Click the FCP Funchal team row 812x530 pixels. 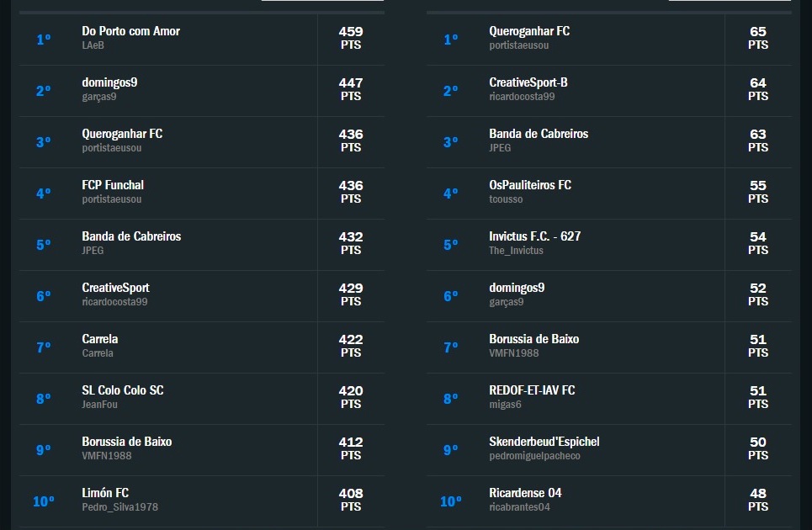(x=202, y=193)
